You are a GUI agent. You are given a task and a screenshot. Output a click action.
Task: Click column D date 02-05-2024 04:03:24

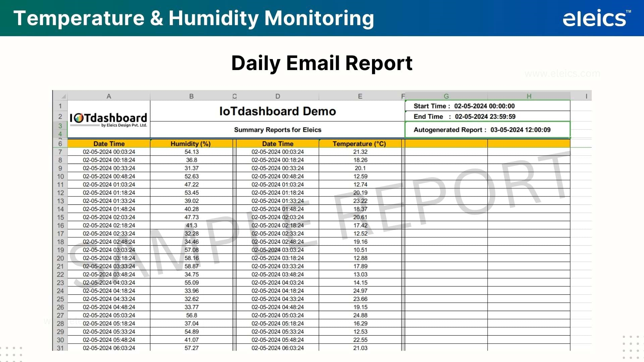[x=278, y=283]
